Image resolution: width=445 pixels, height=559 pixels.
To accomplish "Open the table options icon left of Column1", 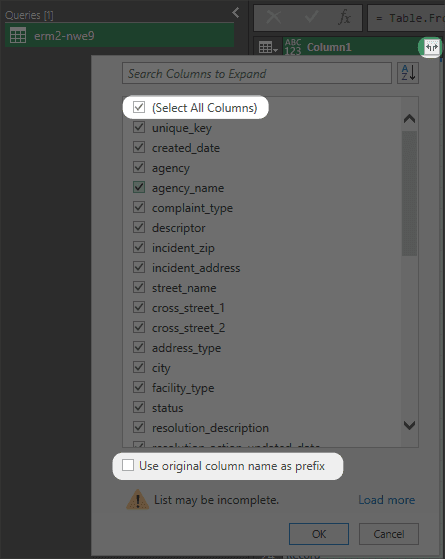I will click(x=268, y=47).
